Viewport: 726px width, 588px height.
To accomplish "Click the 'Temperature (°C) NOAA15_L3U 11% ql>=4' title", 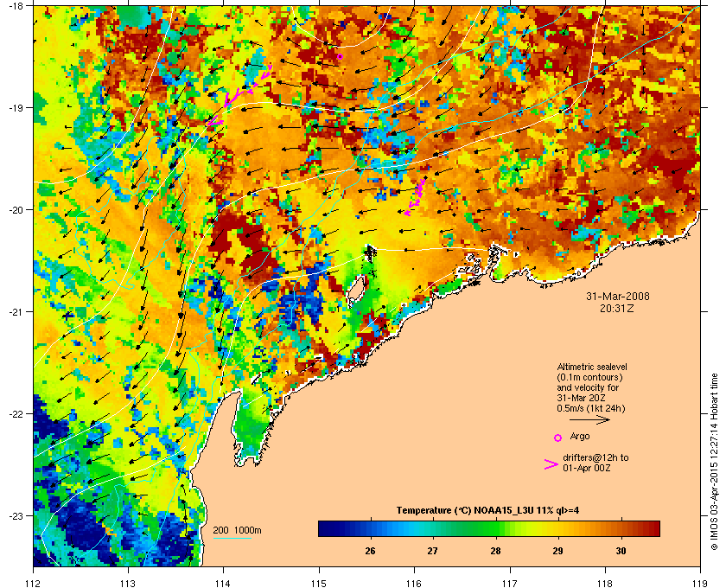I will click(487, 511).
